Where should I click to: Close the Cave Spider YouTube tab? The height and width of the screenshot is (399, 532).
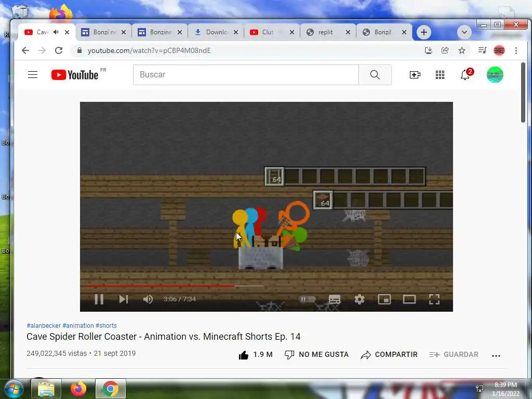tap(67, 32)
